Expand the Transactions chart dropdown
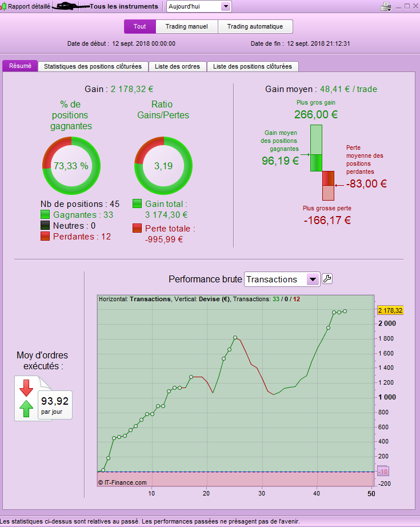This screenshot has height=527, width=420. point(282,280)
